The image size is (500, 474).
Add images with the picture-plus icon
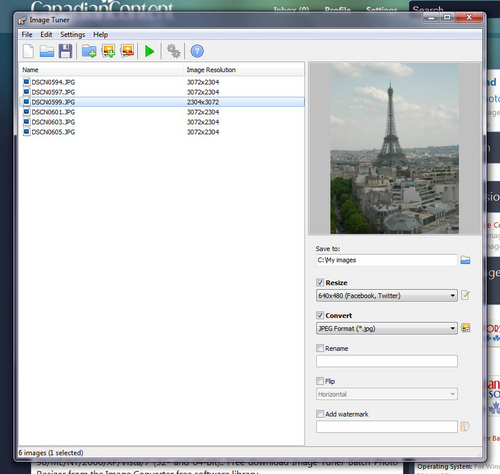(x=108, y=51)
